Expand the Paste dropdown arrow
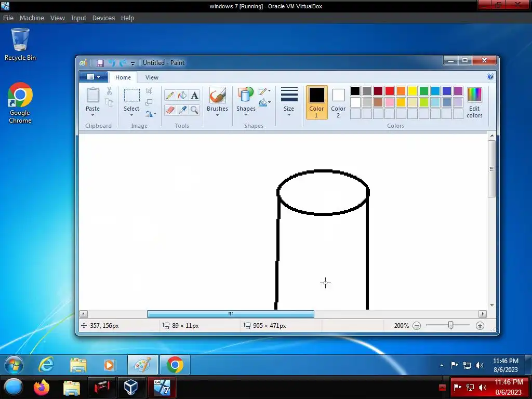Viewport: 532px width, 399px height. [92, 115]
